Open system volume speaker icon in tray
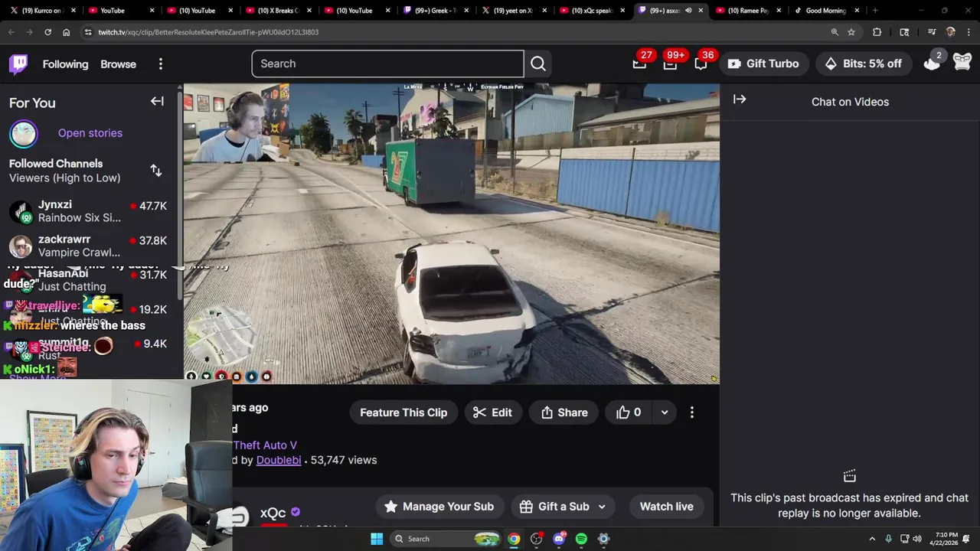Viewport: 980px width, 551px height. 917,539
